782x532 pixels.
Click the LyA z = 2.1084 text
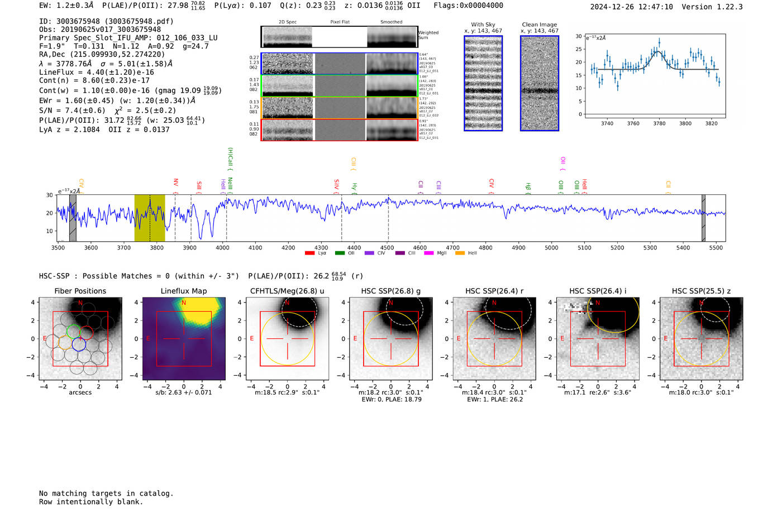(x=69, y=130)
